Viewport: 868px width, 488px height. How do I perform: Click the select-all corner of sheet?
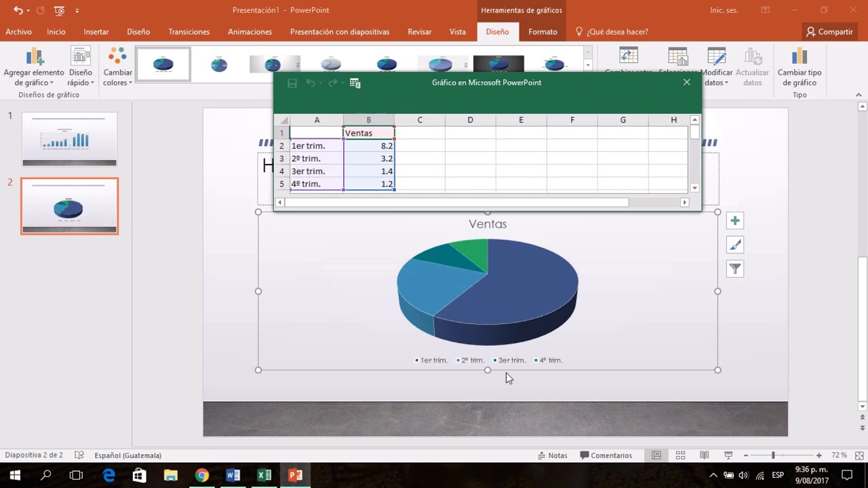tap(282, 120)
